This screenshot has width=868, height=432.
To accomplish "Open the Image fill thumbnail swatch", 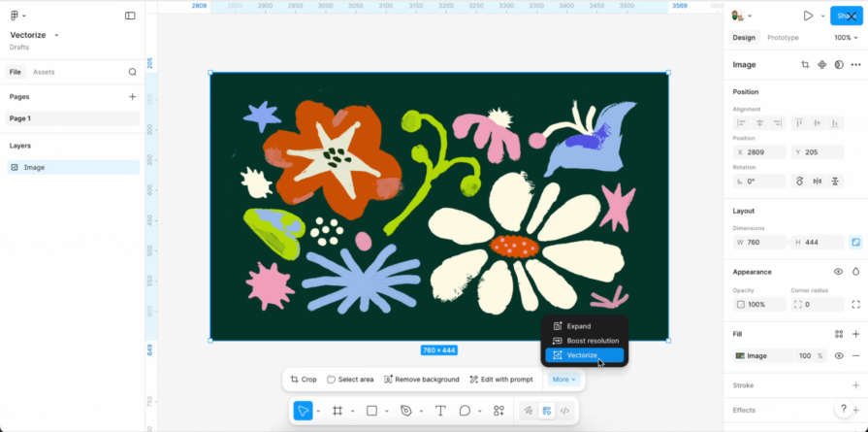I will click(x=740, y=356).
